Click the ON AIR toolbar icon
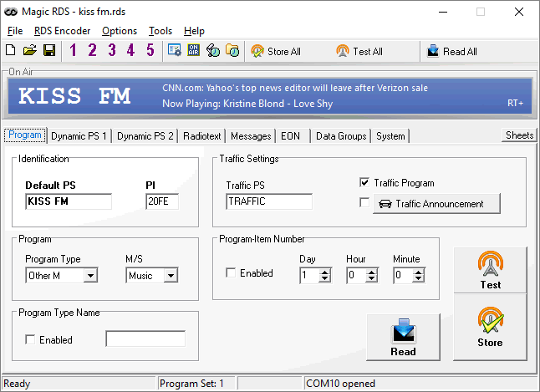Viewport: 540px width, 392px height. 194,50
